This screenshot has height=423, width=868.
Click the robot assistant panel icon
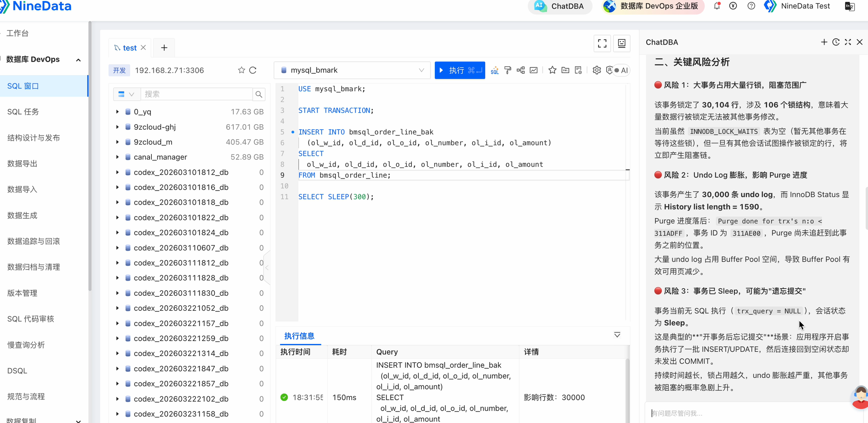click(622, 43)
